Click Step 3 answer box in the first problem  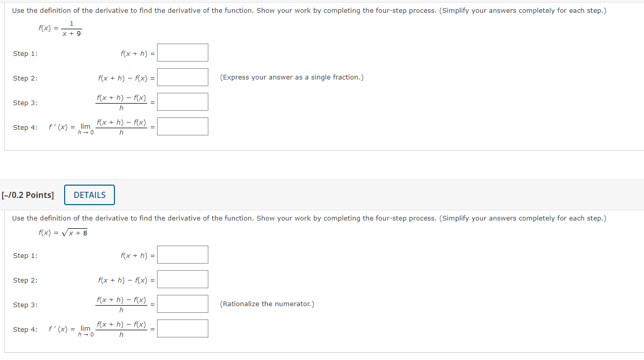(x=182, y=102)
